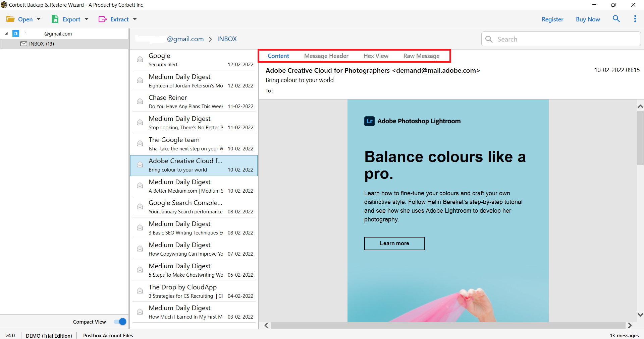Open the Chase Reiner email
This screenshot has width=644, height=339.
(x=194, y=101)
